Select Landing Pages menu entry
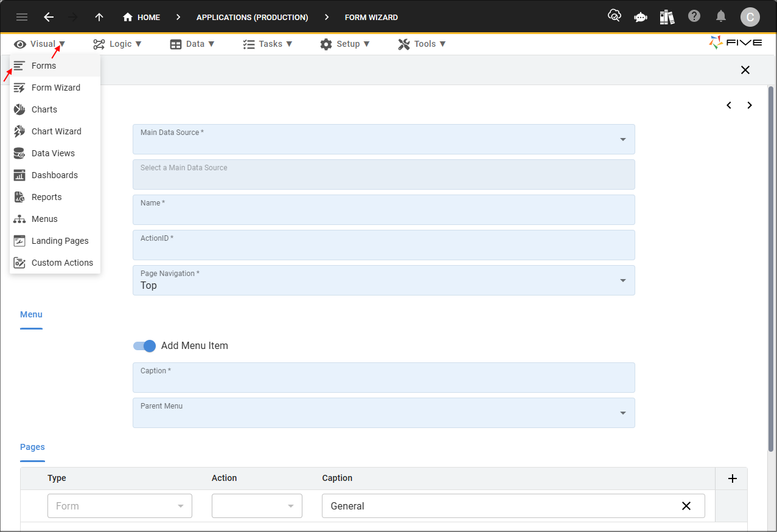Screen dimensions: 777x532 (x=55, y=241)
